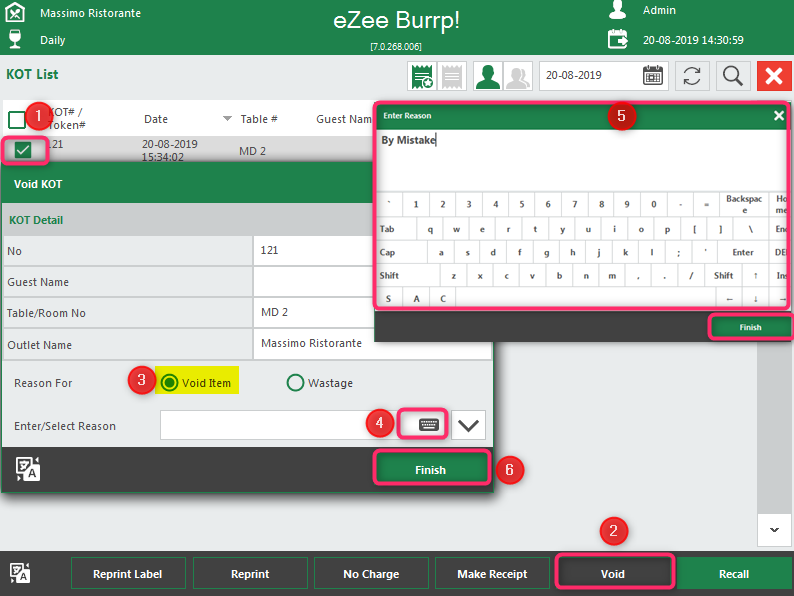Tap the letter q key
794x596 pixels.
(430, 229)
